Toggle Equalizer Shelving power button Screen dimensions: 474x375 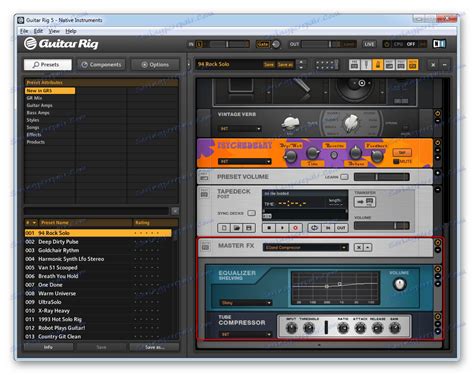(x=438, y=269)
